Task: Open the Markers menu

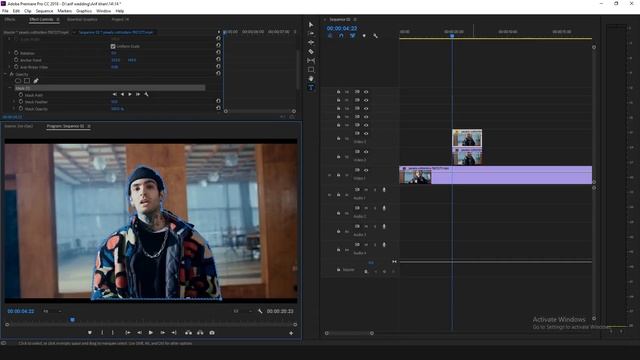Action: click(x=64, y=11)
